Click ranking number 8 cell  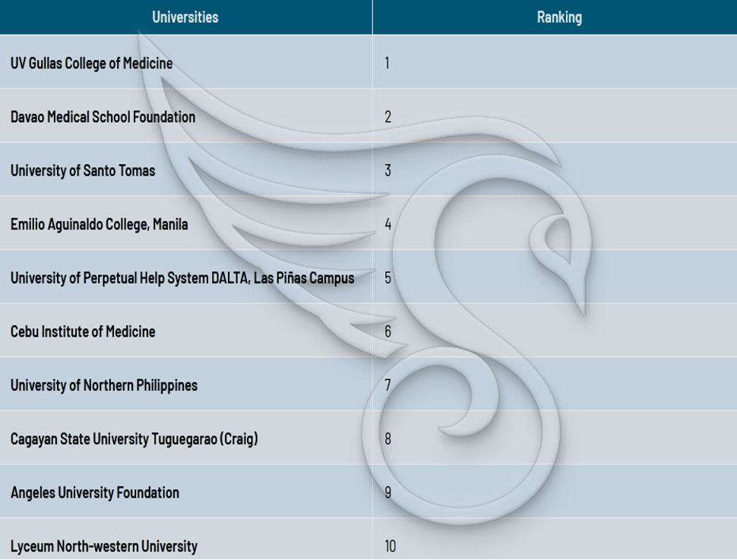(555, 438)
